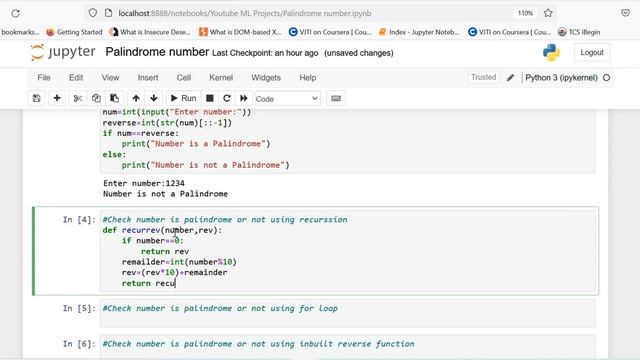The image size is (640, 360).
Task: Click the Trusted notebook button
Action: coord(484,77)
